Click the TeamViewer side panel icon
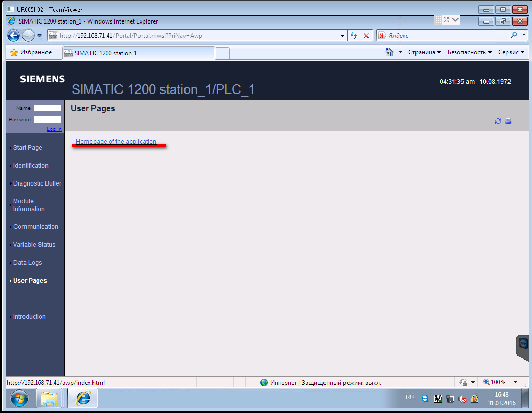 [x=523, y=344]
